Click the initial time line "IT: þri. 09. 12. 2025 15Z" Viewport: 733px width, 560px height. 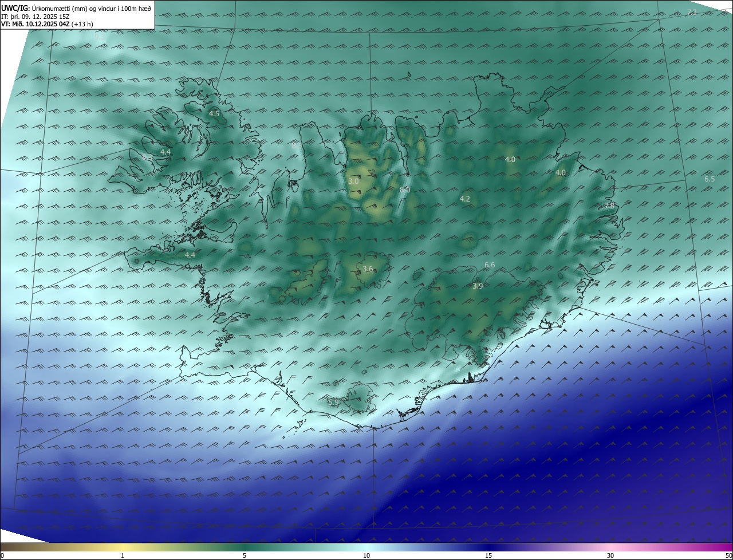point(36,16)
